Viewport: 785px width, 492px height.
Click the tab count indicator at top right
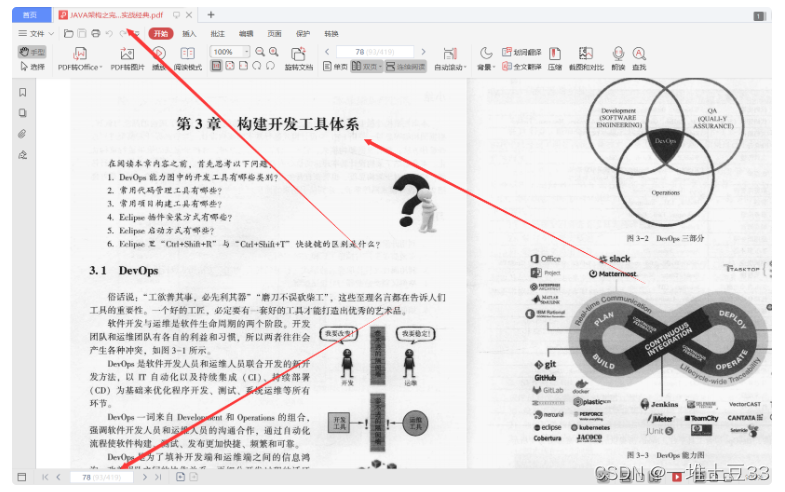point(759,16)
